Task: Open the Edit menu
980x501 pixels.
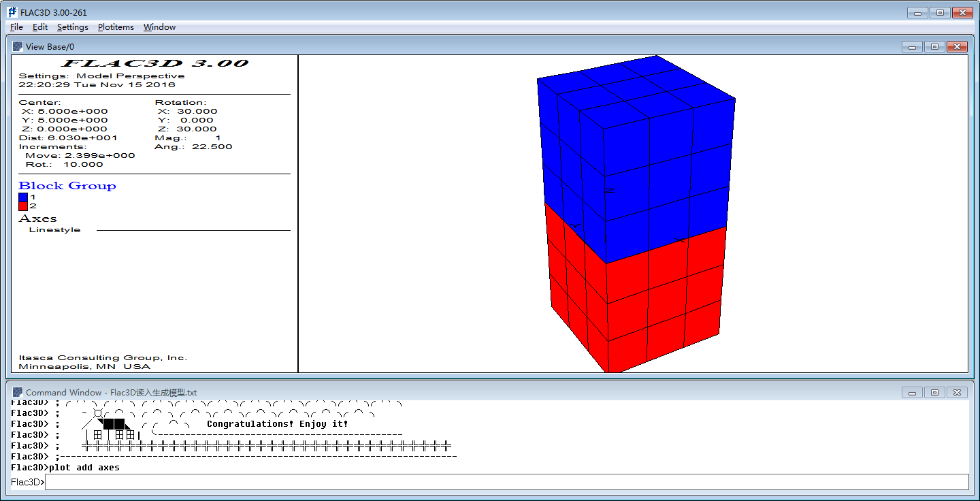Action: 40,27
